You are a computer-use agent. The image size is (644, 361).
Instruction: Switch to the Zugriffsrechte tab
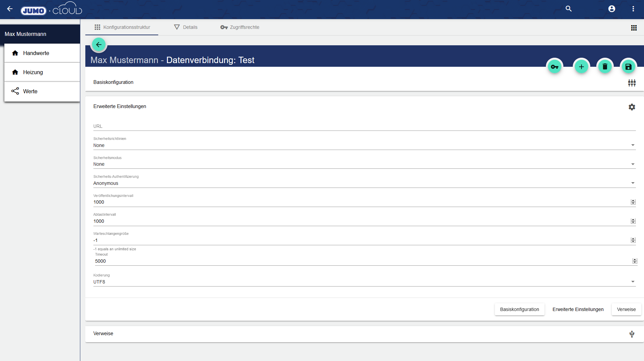(x=240, y=27)
